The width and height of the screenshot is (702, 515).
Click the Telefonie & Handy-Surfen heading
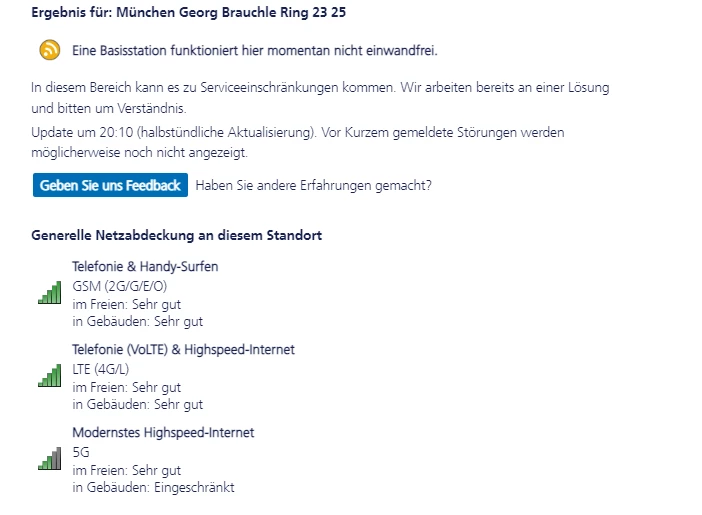point(145,267)
